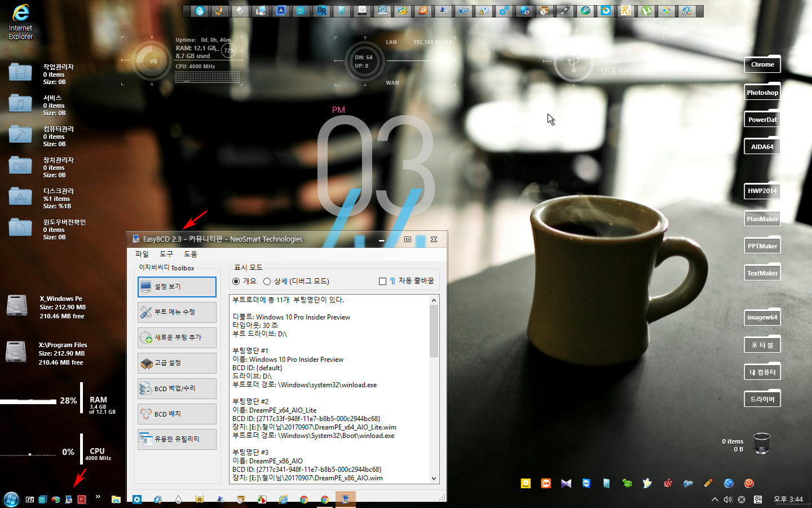Screen dimensions: 812x508
Task: Show hidden system tray icons
Action: pyautogui.click(x=714, y=500)
